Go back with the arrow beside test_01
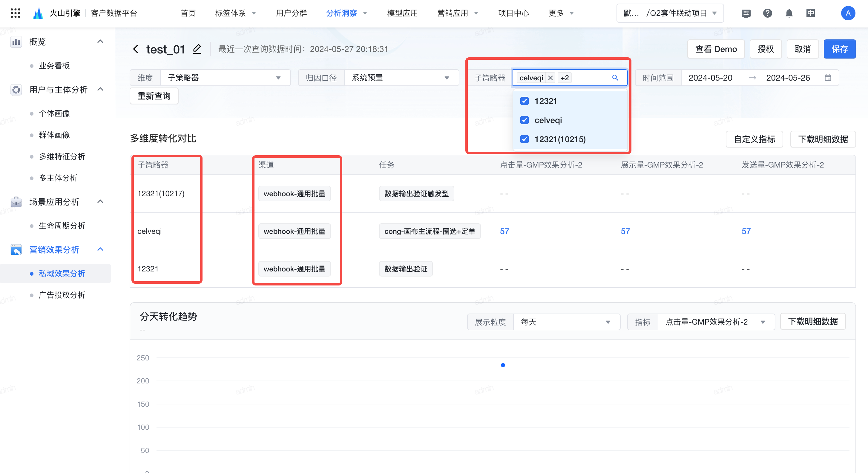Screen dimensions: 868x473 (135, 49)
